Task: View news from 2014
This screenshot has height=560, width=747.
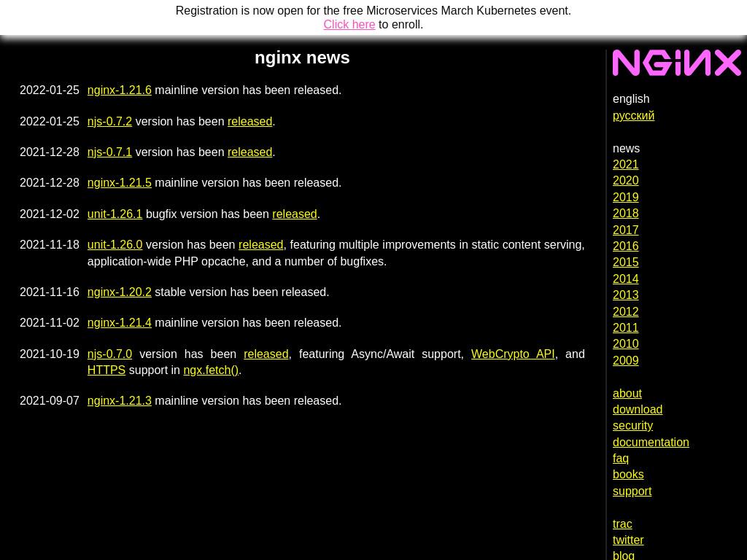Action: [625, 279]
